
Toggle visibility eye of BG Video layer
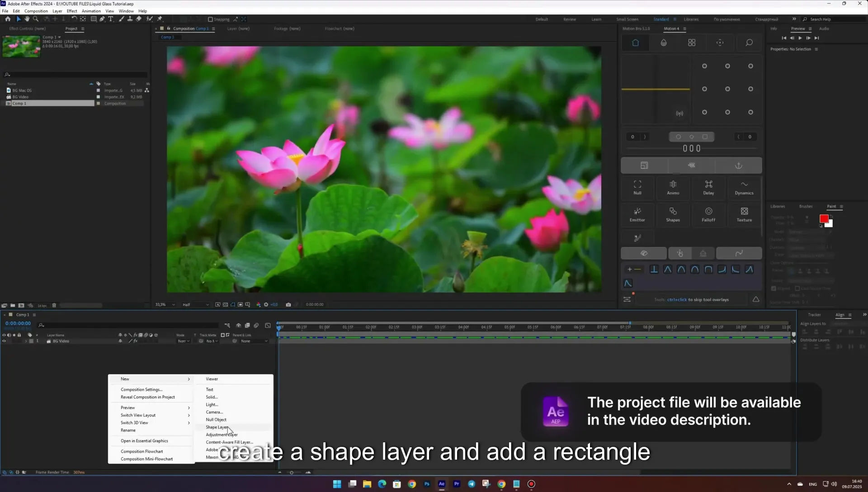[x=4, y=341]
